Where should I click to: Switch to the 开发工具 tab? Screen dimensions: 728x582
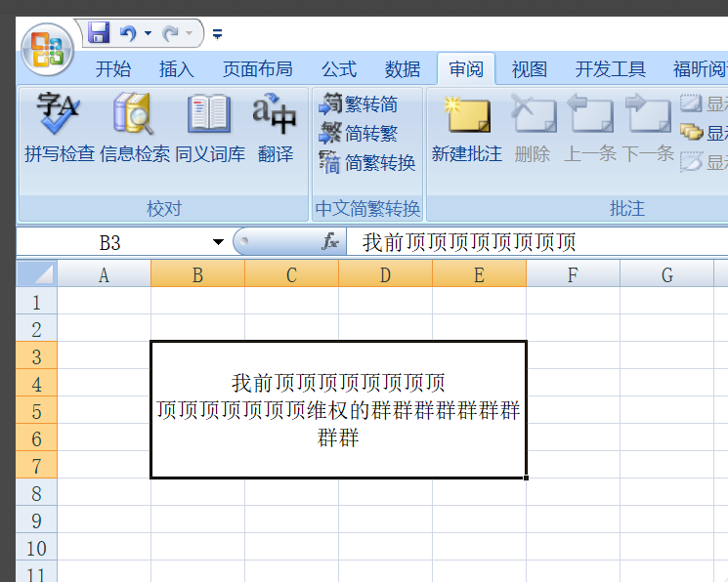coord(611,69)
